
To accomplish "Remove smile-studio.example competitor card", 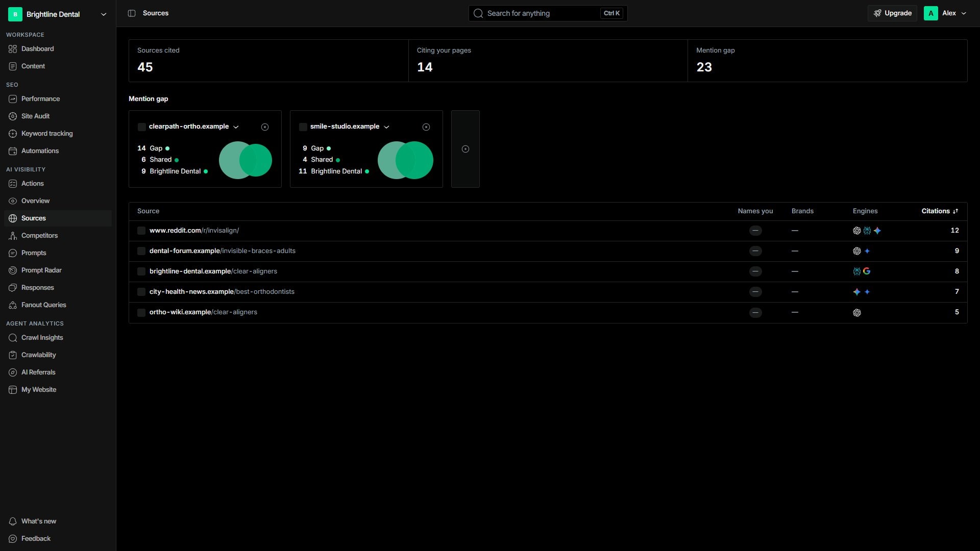I will [426, 127].
